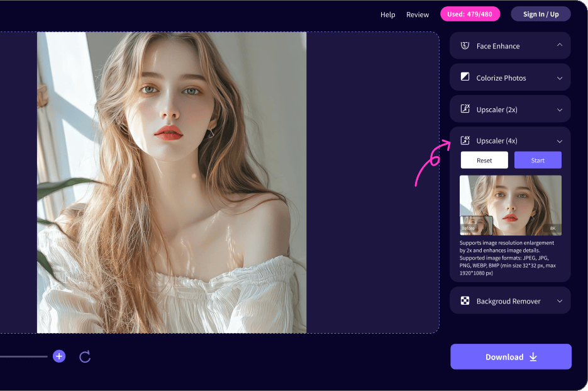
Task: Collapse the Face Enhance panel chevron
Action: (x=560, y=46)
